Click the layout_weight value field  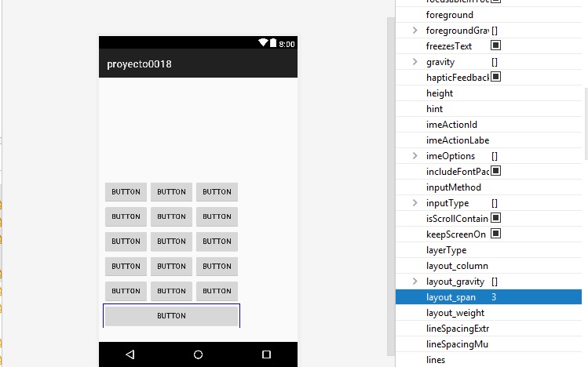pos(534,313)
